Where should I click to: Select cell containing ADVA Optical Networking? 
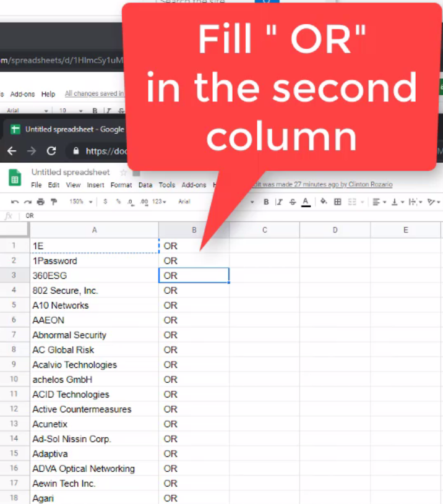94,469
